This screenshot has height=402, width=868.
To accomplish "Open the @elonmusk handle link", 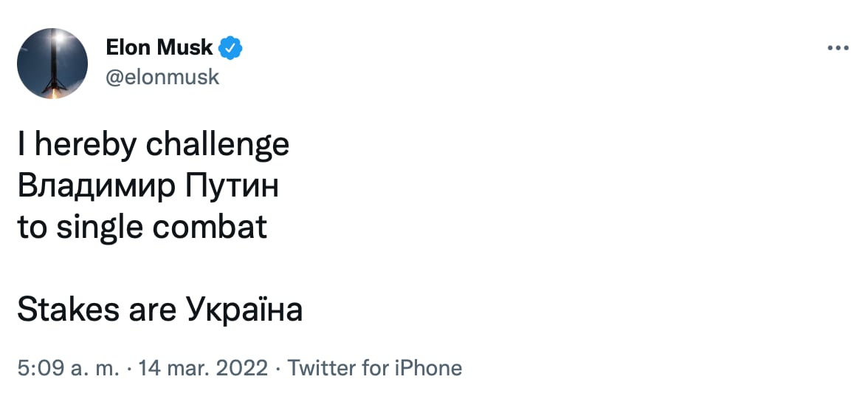I will pos(162,76).
